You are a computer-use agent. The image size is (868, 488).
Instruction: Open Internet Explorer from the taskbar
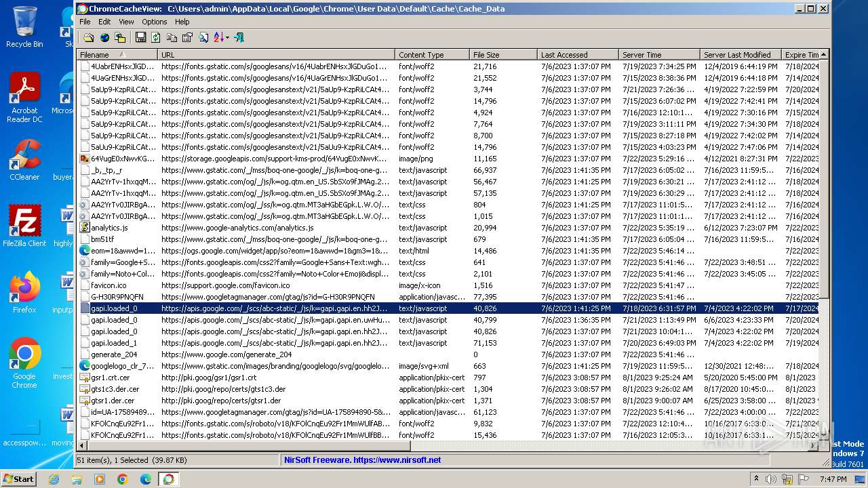point(54,479)
